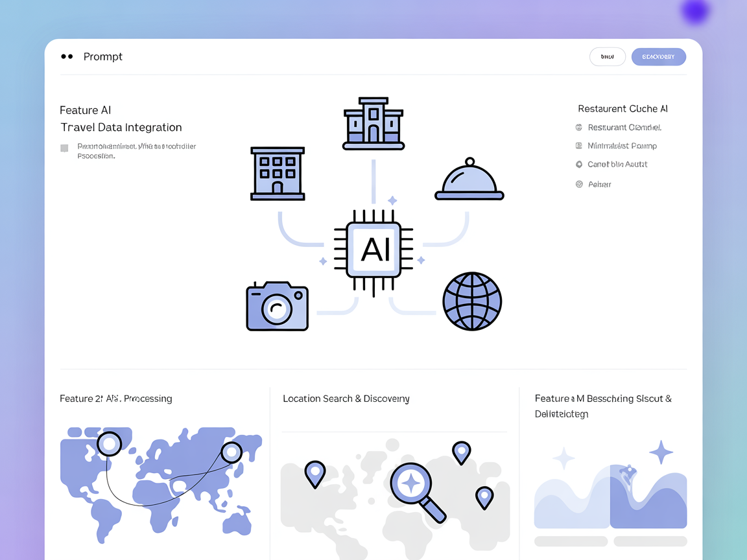Select the last short list item on right
The height and width of the screenshot is (560, 747).
(x=599, y=185)
